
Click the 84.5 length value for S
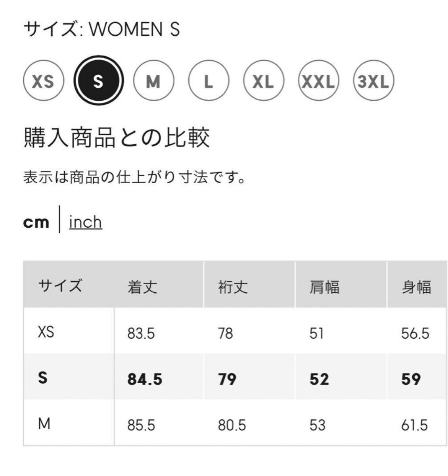click(145, 379)
